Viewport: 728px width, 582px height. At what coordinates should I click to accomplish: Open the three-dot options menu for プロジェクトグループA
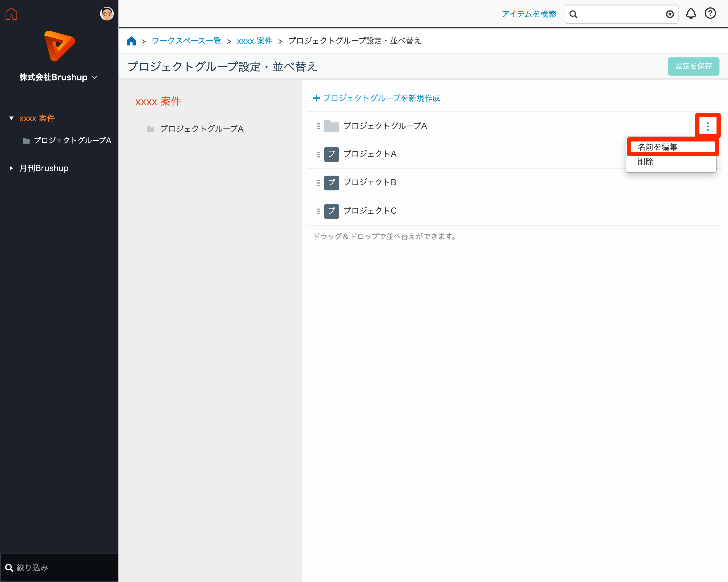click(708, 126)
